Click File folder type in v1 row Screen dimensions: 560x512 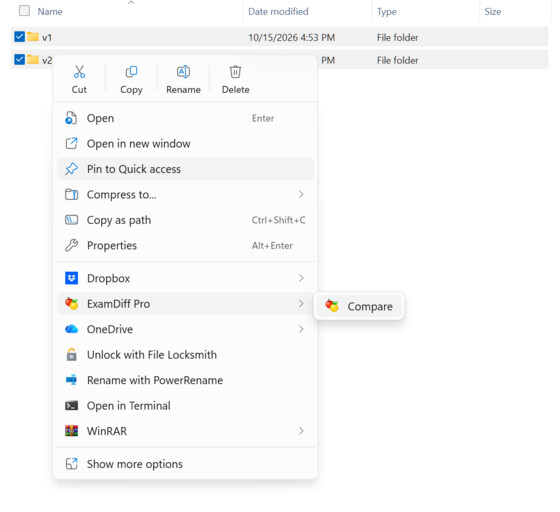pos(398,37)
